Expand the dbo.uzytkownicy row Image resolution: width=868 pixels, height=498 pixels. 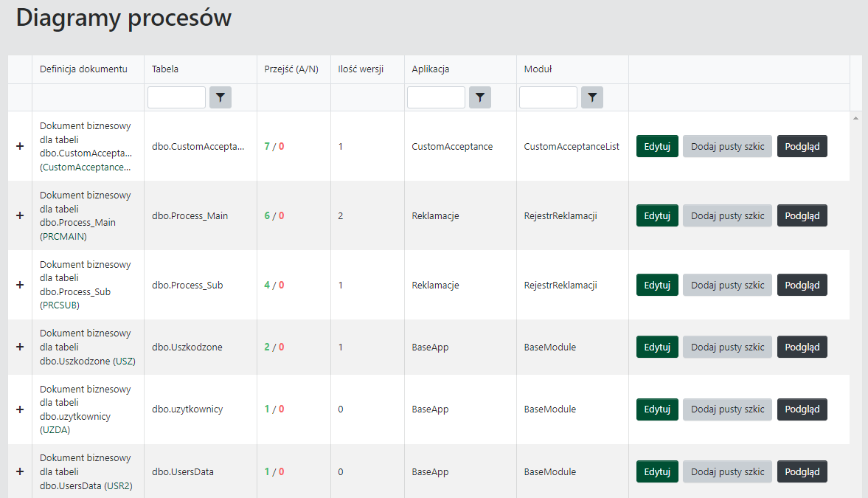(20, 409)
